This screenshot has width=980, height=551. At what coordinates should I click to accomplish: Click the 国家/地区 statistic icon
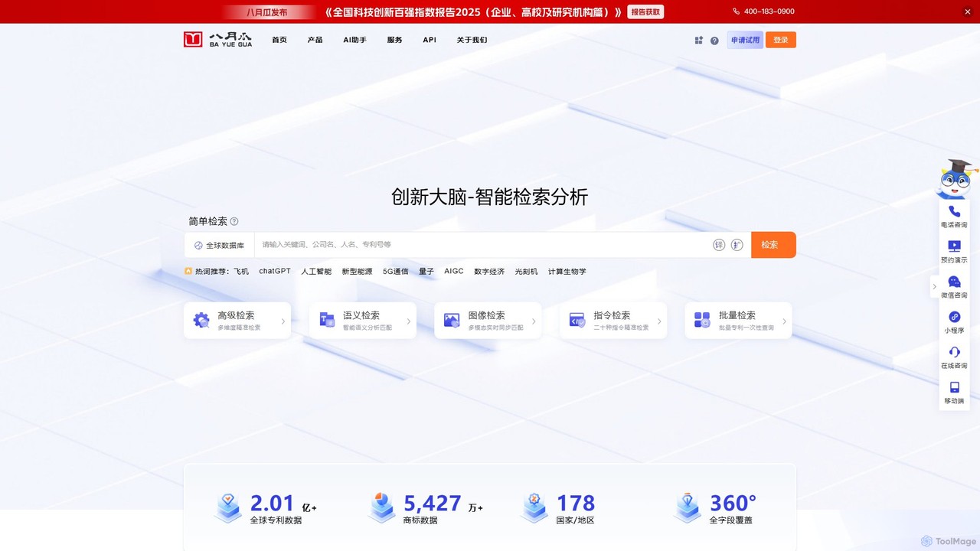(534, 507)
